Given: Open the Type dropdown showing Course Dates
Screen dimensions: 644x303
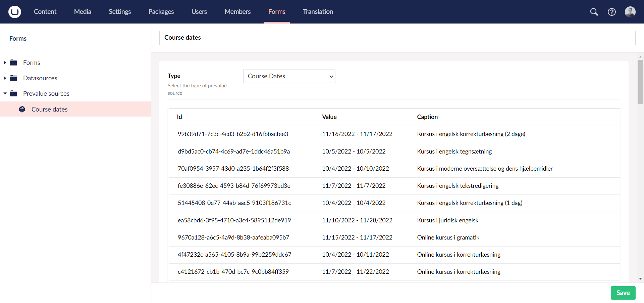Looking at the screenshot, I should point(289,76).
